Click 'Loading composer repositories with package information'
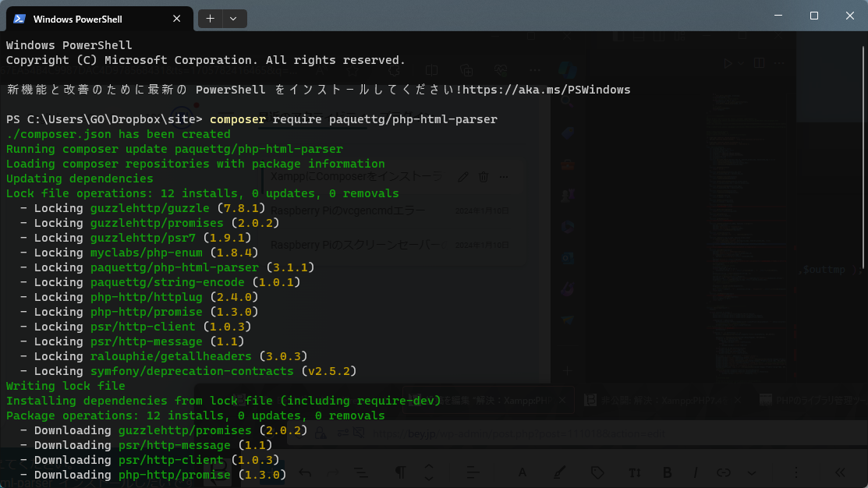The width and height of the screenshot is (868, 488). coord(196,164)
